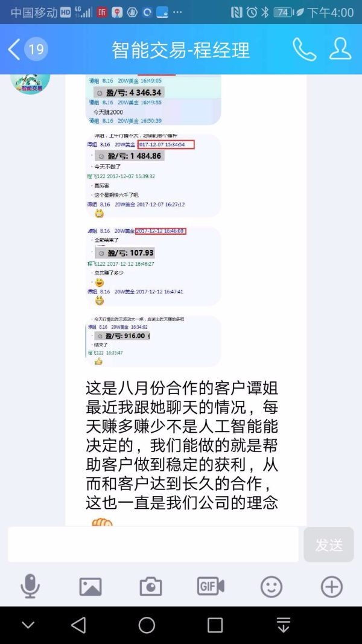Screen dimensions: 362x644
Task: Tap the back arrow with unread count 19
Action: (x=28, y=49)
